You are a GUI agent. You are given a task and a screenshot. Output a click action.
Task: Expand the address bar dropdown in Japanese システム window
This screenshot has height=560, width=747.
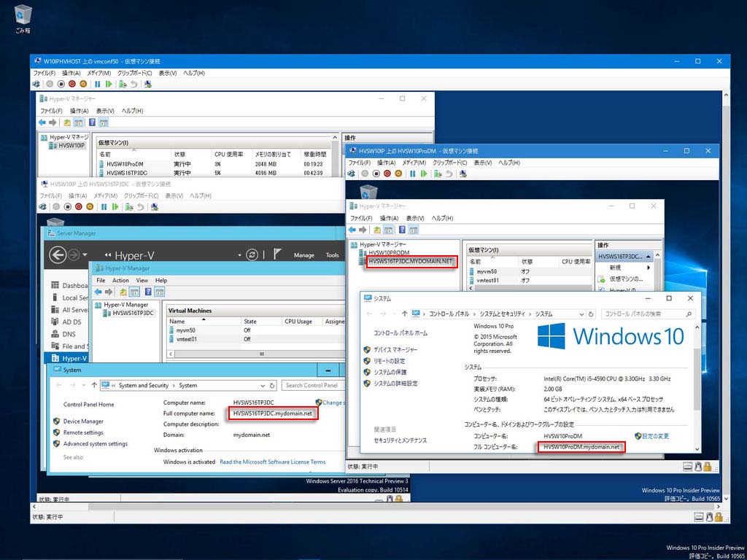581,314
